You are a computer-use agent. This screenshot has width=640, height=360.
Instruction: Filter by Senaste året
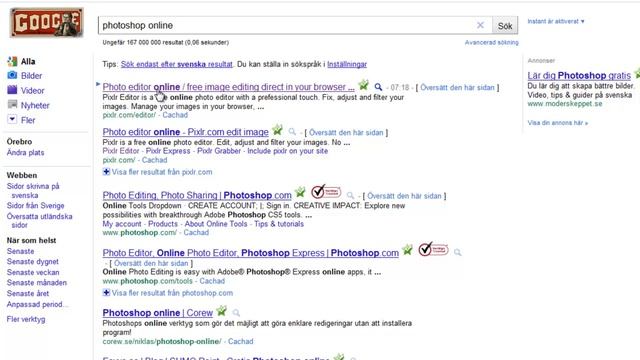click(28, 293)
